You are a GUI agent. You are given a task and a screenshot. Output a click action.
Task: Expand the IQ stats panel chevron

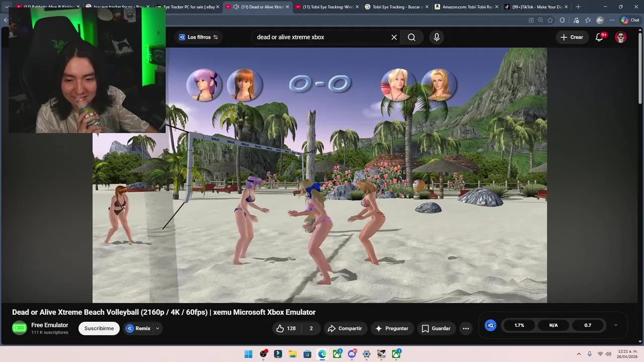click(615, 325)
